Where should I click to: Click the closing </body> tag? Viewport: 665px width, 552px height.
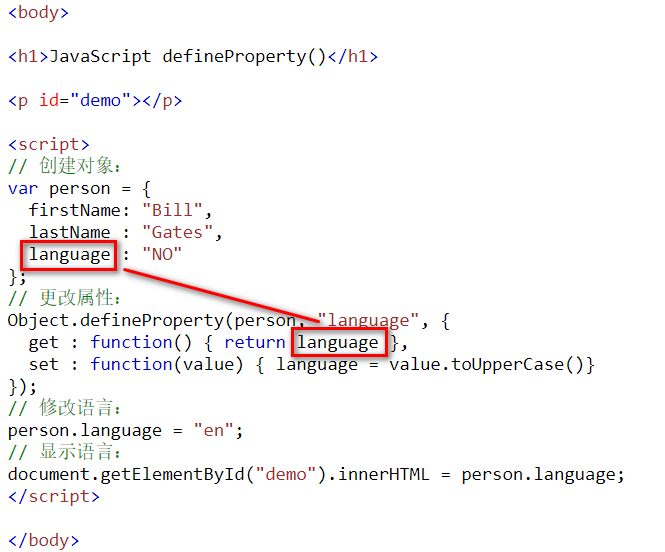[44, 541]
